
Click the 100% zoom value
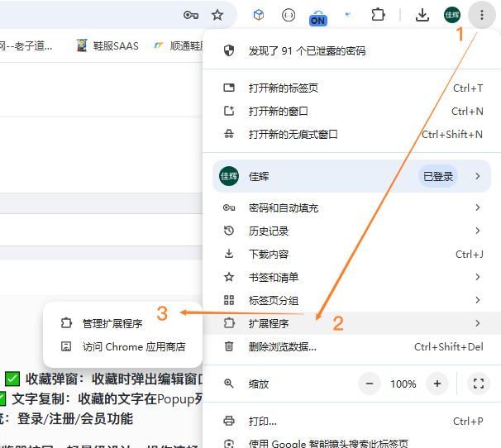tap(403, 384)
